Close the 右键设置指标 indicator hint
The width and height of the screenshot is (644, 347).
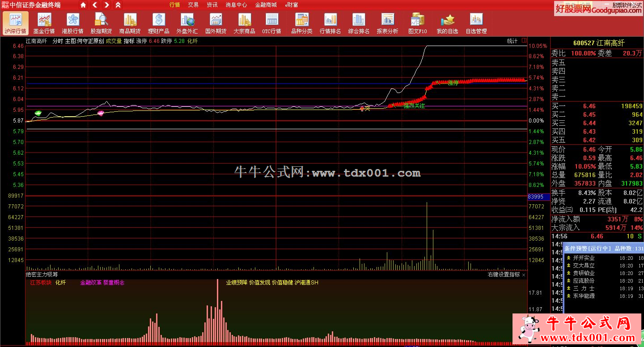coord(524,275)
